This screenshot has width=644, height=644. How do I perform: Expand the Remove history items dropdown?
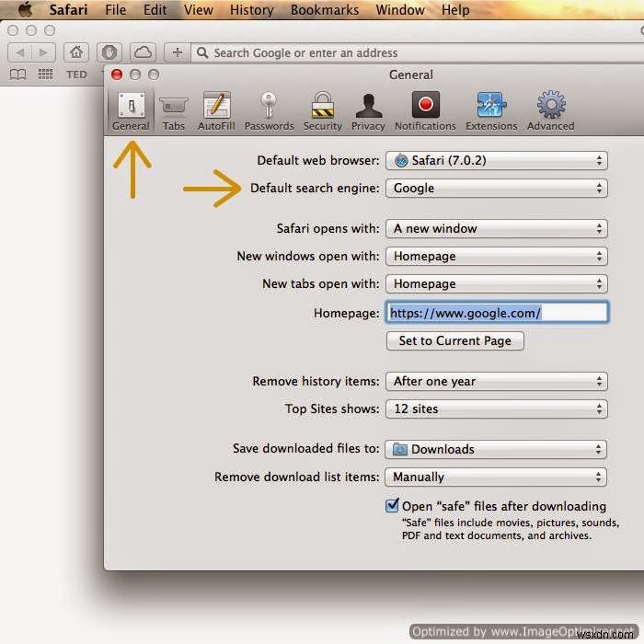tap(497, 382)
